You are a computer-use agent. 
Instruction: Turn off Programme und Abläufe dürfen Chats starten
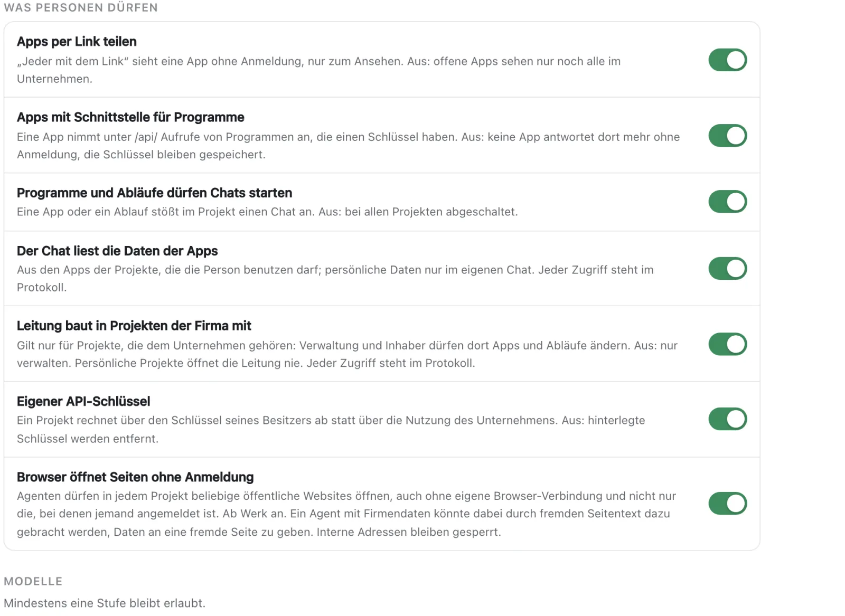(x=727, y=202)
